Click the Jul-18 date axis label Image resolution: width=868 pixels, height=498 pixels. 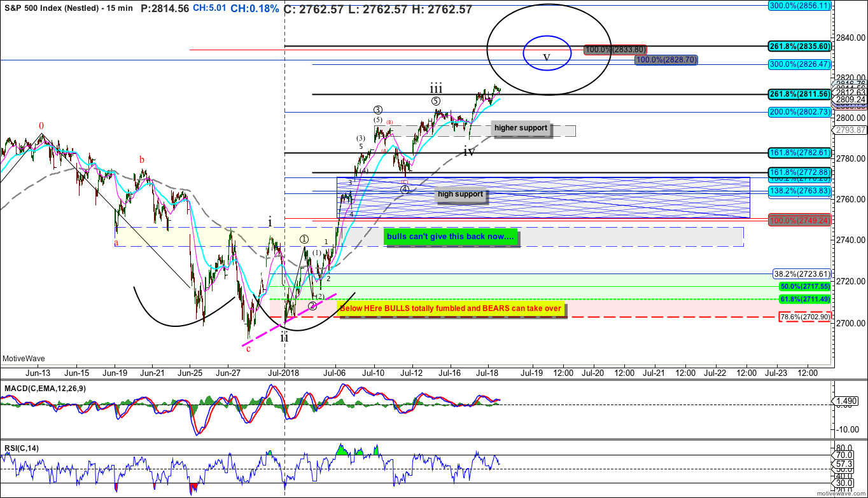pyautogui.click(x=487, y=373)
